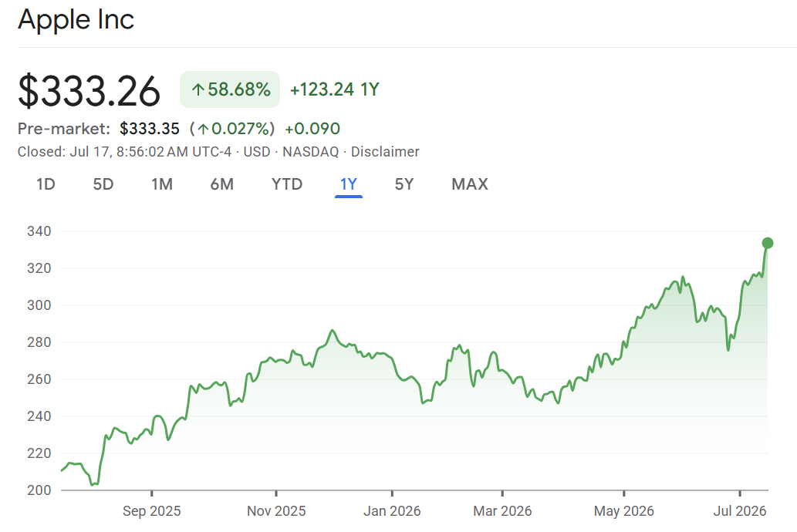The height and width of the screenshot is (532, 797).
Task: Click the Pre-market: label
Action: [x=63, y=129]
